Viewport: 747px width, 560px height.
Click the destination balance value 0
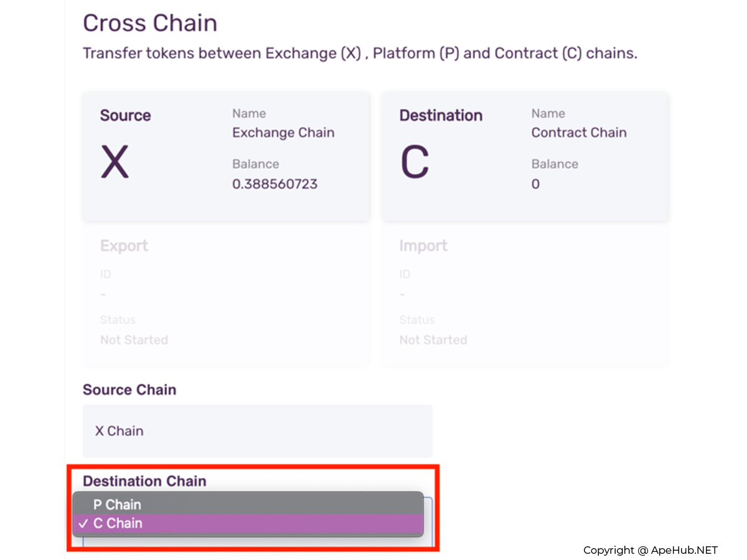coord(535,184)
